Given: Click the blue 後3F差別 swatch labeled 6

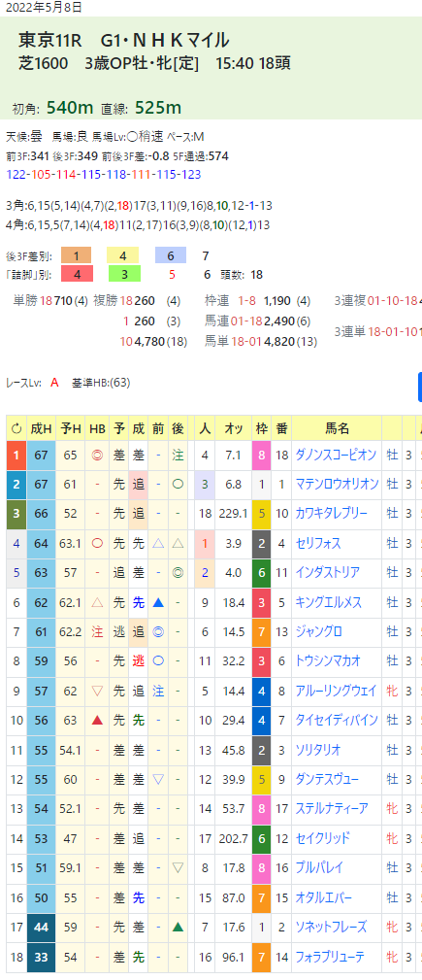Looking at the screenshot, I should tap(171, 255).
